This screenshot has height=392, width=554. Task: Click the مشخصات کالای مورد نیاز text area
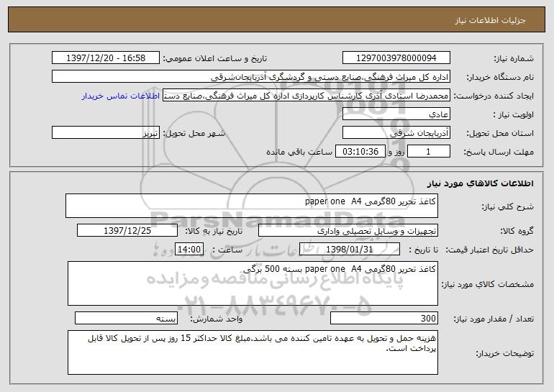click(x=253, y=283)
